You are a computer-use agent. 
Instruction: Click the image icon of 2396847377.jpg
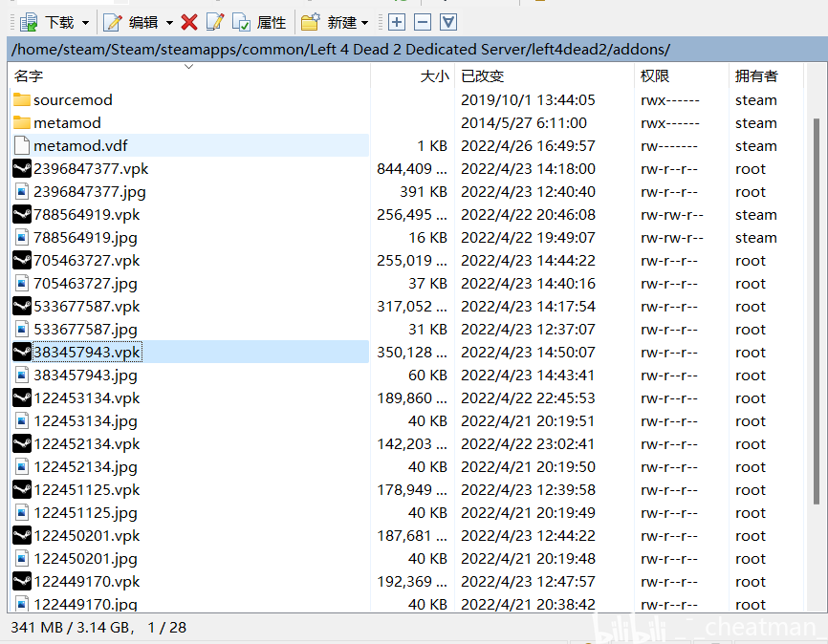coord(22,192)
